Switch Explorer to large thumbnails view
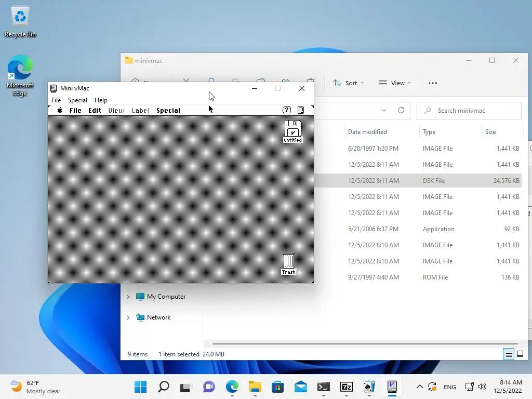532x399 pixels. click(x=520, y=354)
